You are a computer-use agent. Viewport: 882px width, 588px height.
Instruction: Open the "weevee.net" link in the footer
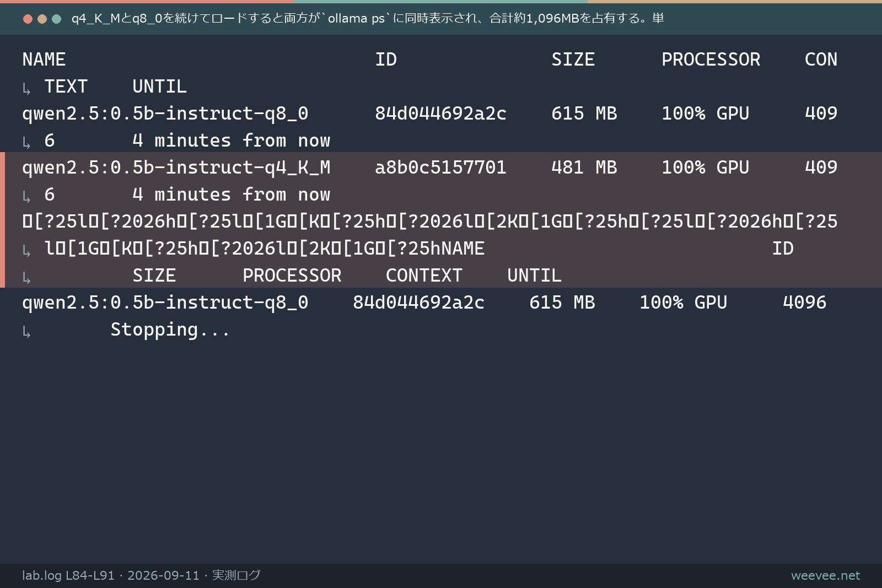[x=825, y=576]
